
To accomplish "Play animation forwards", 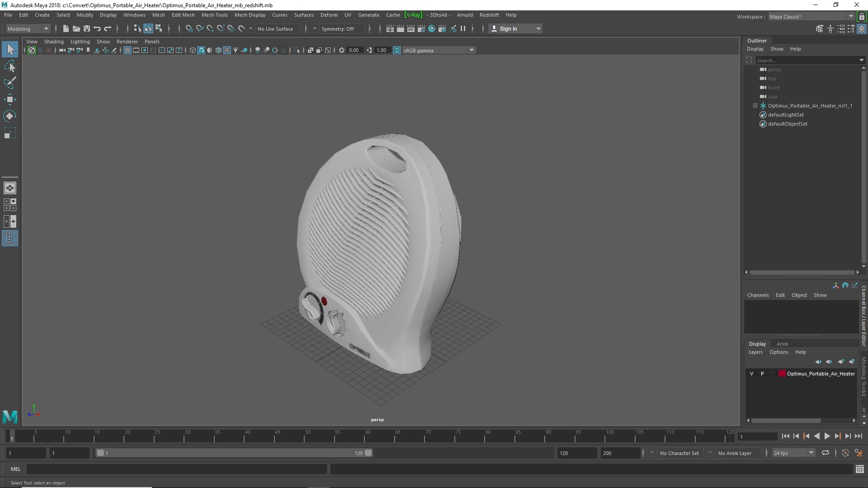I will click(827, 436).
